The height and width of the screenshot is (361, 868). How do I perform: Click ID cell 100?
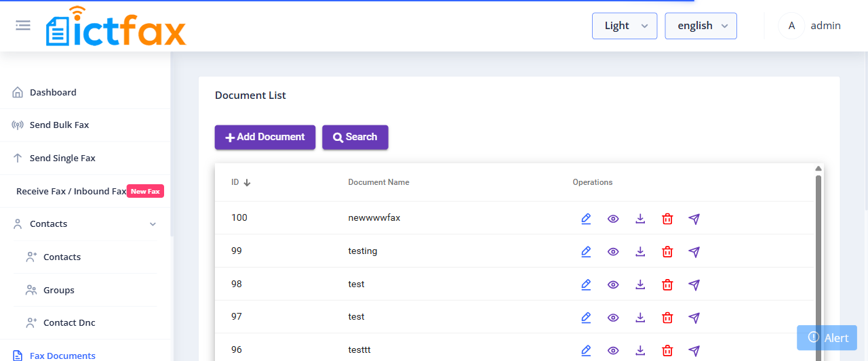tap(239, 218)
